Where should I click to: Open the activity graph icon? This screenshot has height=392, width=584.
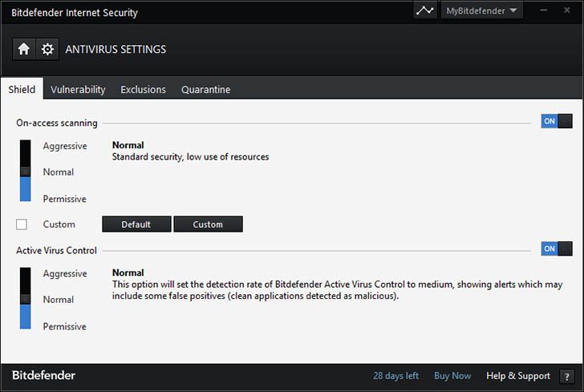point(425,11)
